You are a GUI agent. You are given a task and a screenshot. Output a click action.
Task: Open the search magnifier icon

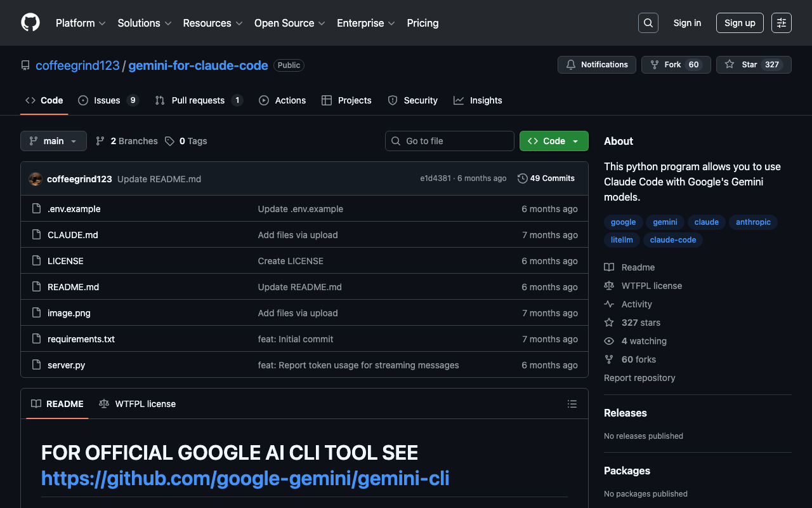tap(648, 23)
